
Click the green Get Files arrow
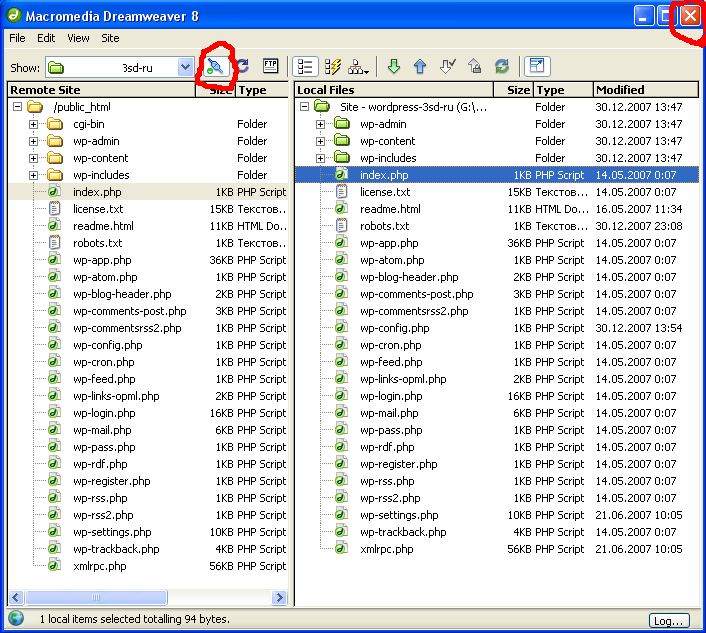(394, 67)
